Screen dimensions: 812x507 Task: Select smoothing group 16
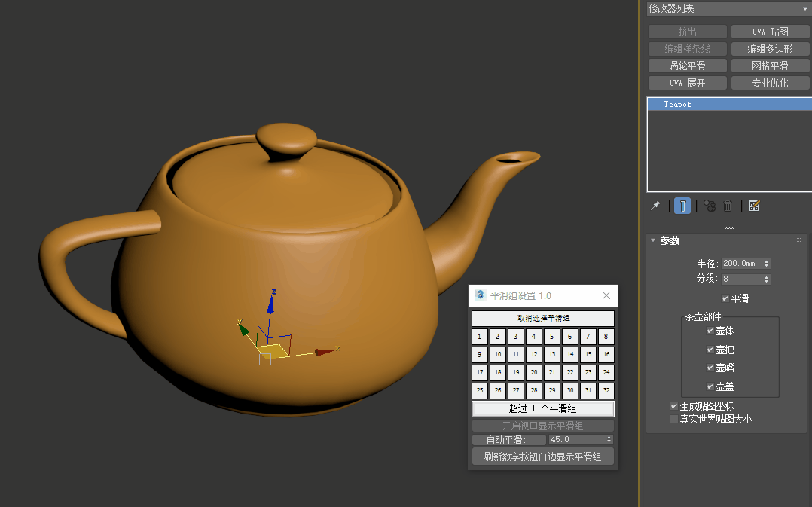coord(606,355)
